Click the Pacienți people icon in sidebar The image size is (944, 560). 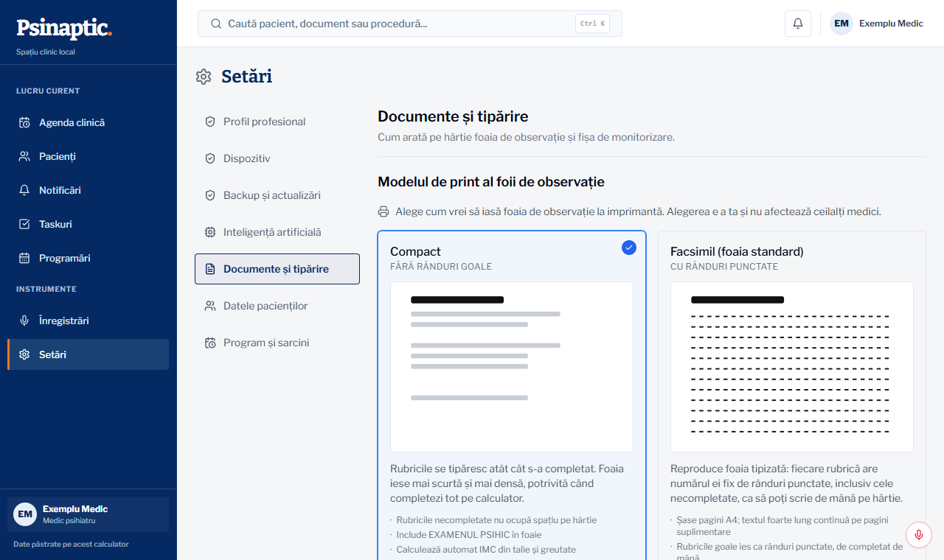24,156
